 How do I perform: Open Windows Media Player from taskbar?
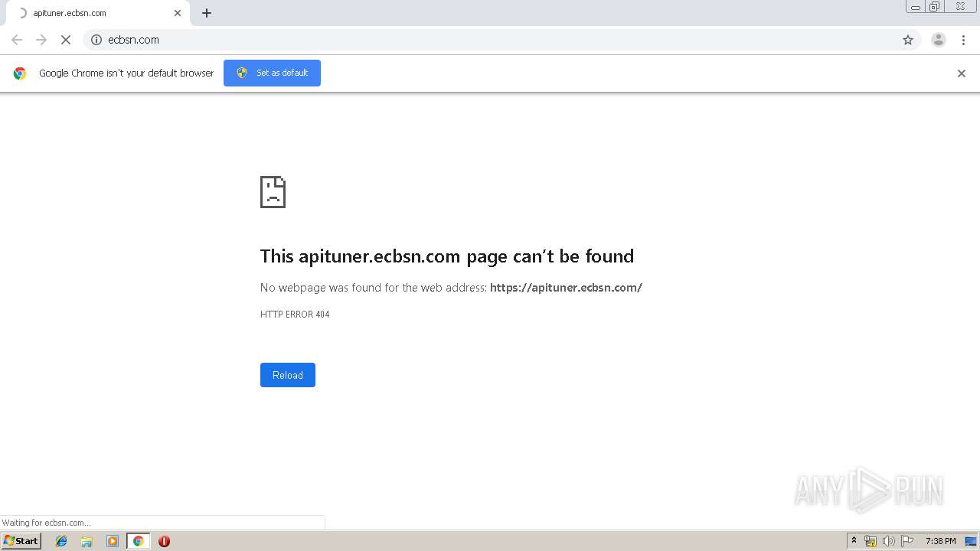(112, 541)
